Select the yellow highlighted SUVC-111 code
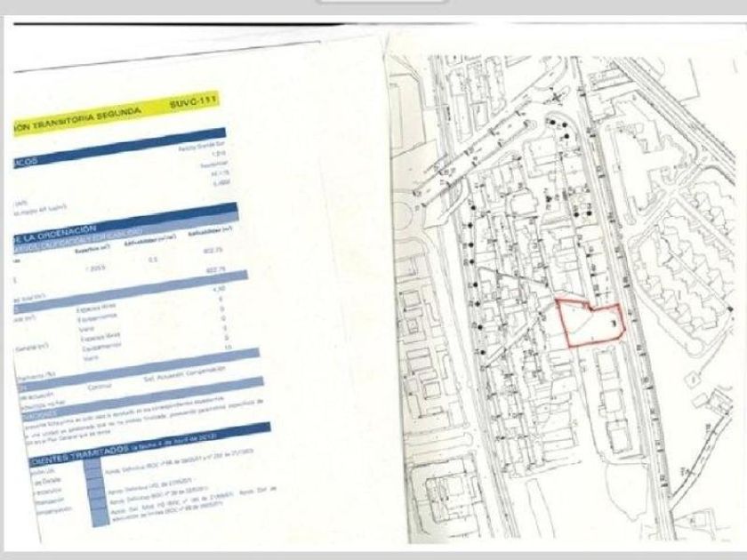The image size is (747, 560). coord(192,102)
